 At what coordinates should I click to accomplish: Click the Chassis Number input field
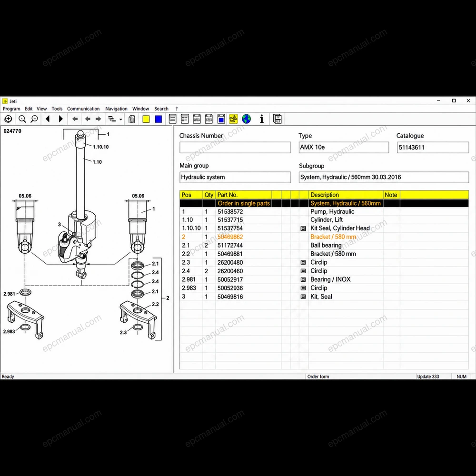click(x=235, y=148)
